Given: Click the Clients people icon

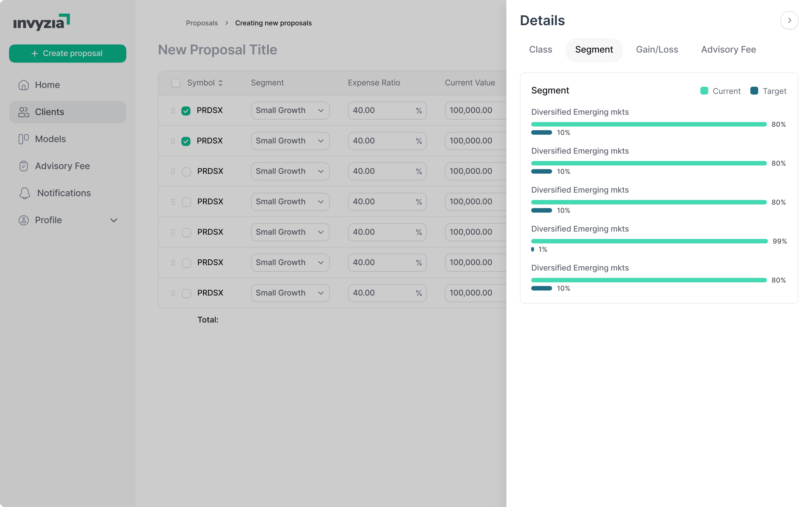Looking at the screenshot, I should [x=23, y=112].
